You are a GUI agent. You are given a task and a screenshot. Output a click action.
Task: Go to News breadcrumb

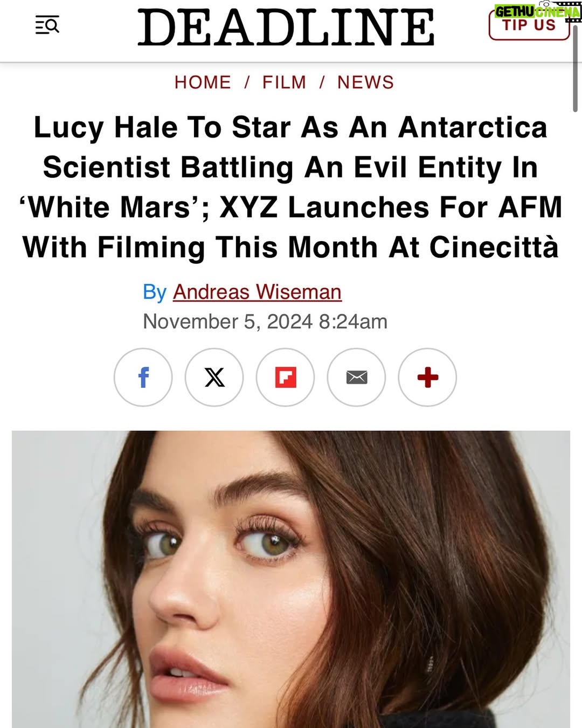[366, 82]
